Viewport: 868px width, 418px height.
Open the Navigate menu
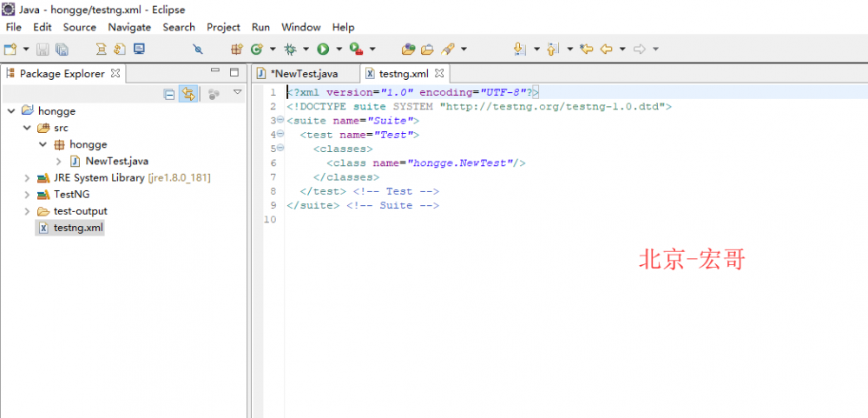click(x=129, y=27)
